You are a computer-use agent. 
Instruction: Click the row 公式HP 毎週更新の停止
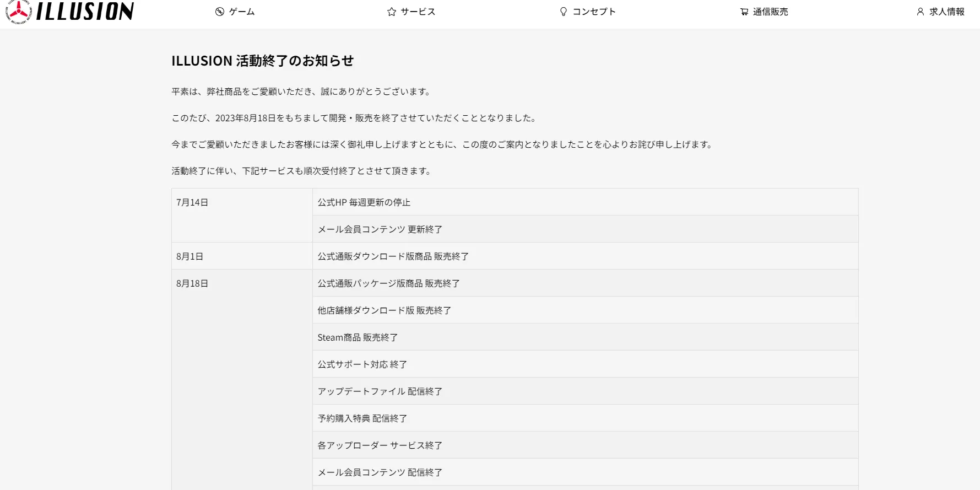pos(586,202)
